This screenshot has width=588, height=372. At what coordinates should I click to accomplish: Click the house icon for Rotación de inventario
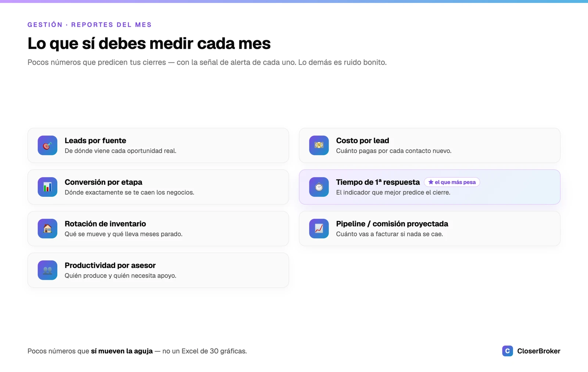[x=47, y=228]
